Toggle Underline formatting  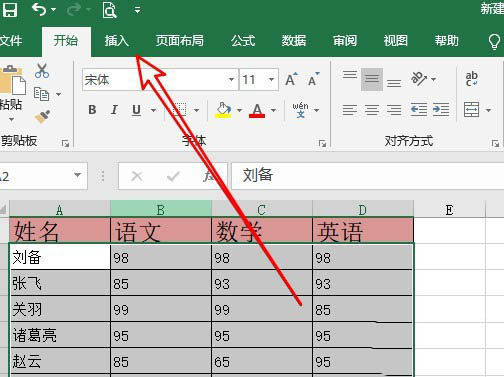[136, 110]
